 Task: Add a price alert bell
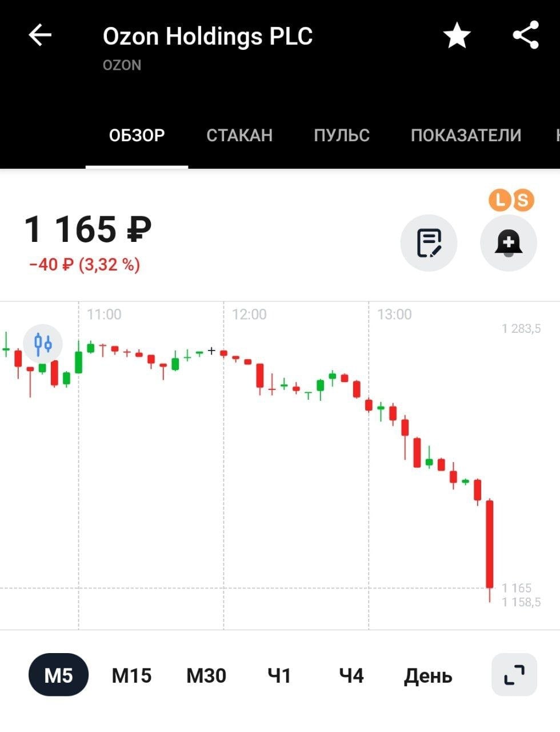[508, 243]
